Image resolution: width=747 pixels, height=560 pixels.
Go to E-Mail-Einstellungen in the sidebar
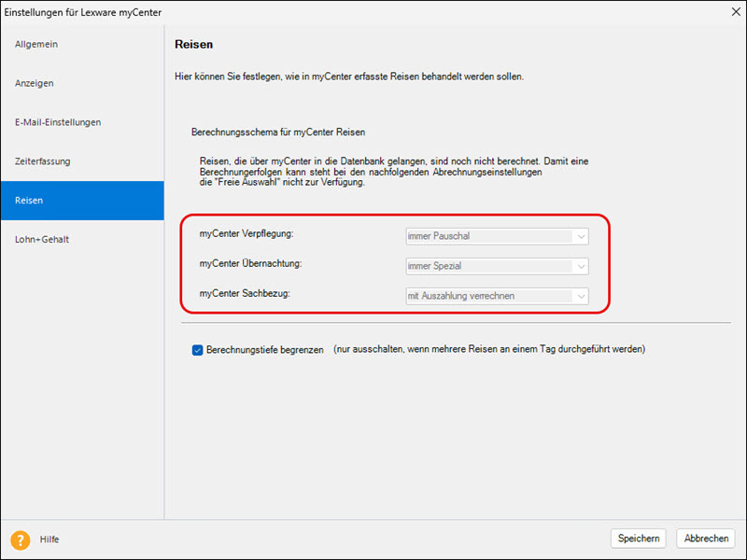pos(58,122)
